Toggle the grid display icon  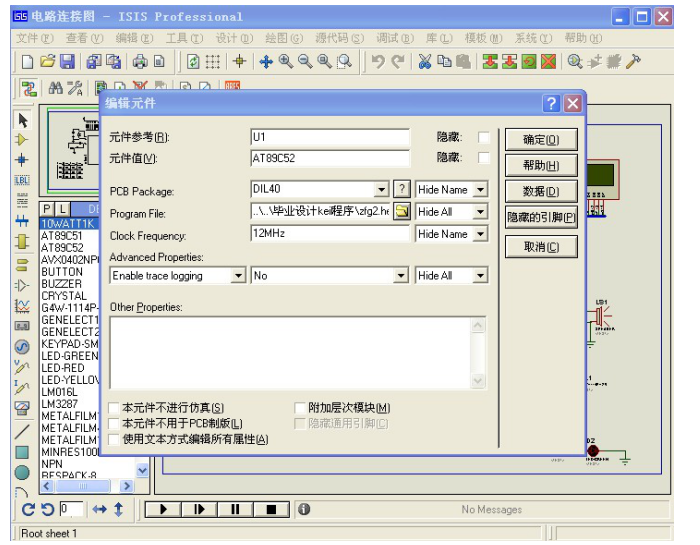coord(212,61)
